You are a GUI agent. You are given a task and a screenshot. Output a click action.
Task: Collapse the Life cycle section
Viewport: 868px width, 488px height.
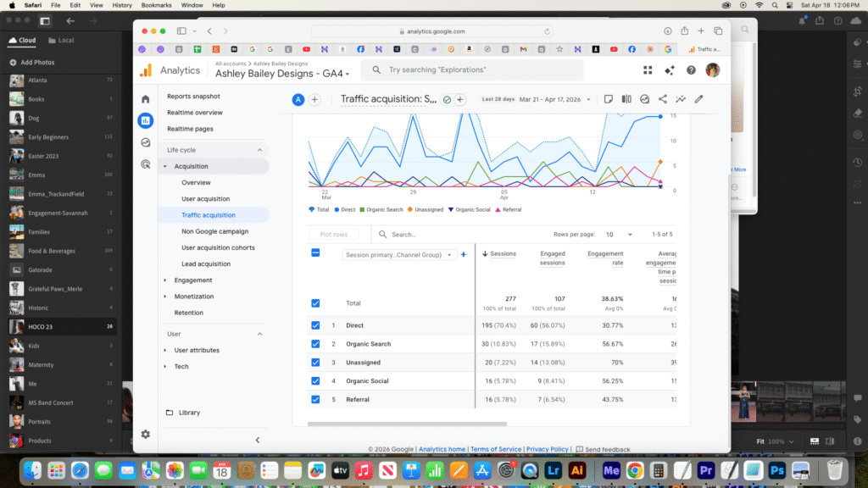click(259, 150)
